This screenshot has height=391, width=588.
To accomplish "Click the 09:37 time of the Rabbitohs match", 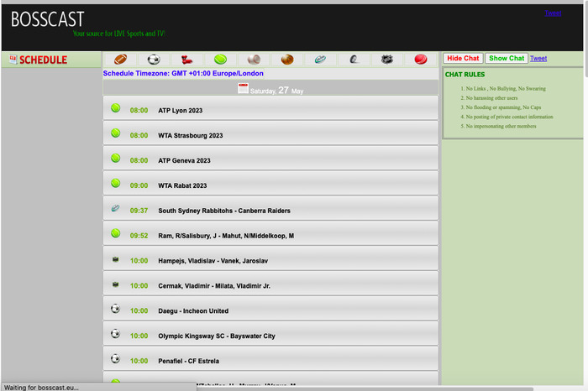I will pos(139,211).
